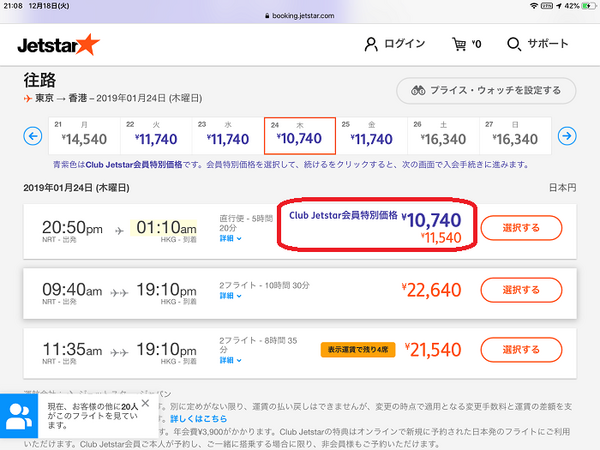
Task: Click the 直行便 - 5時間20分 flight info
Action: coord(246,223)
